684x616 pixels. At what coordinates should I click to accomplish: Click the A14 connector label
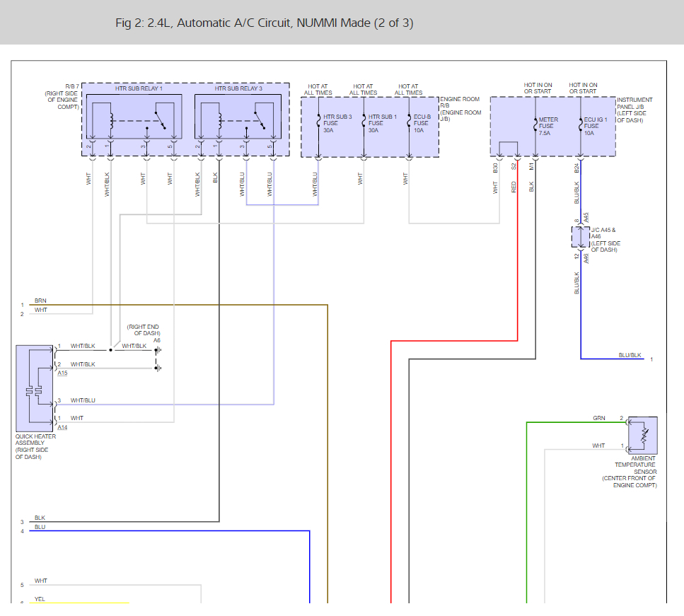point(62,428)
